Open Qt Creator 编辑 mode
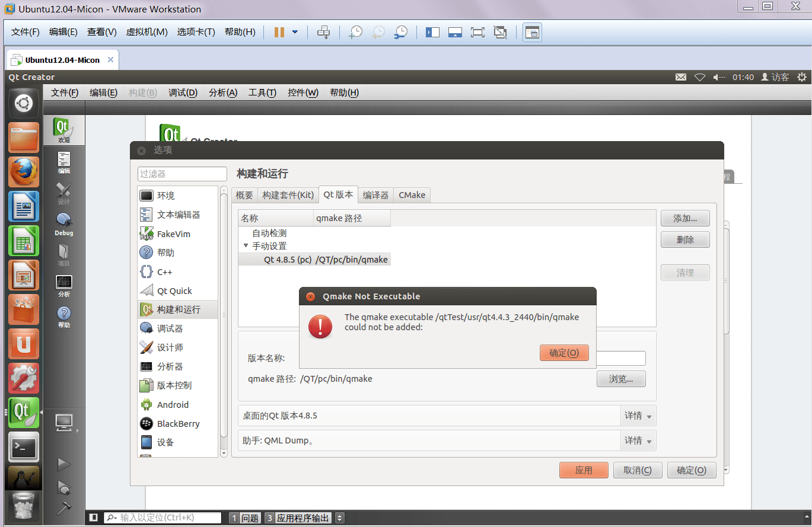Screen dimensions: 812x527 [64, 162]
